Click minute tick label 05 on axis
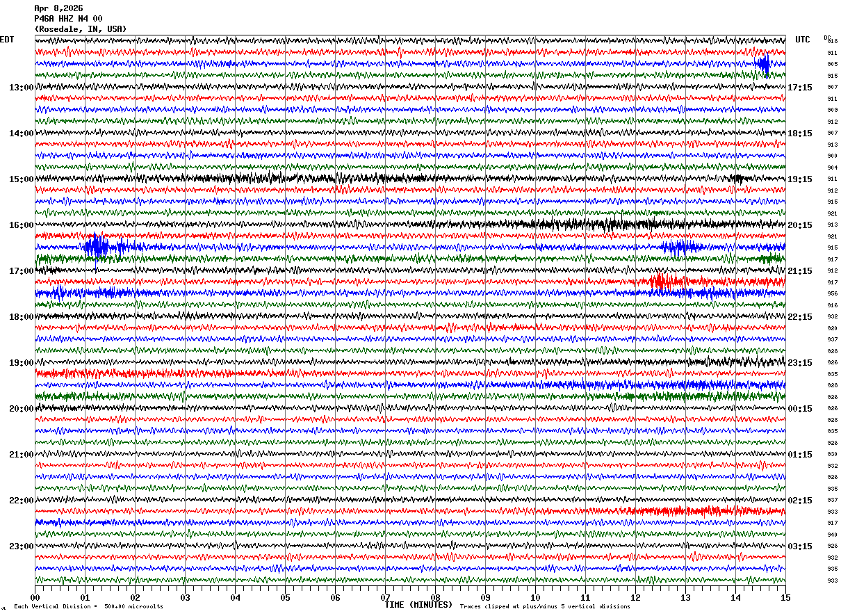This screenshot has height=616, width=841. pos(285,597)
